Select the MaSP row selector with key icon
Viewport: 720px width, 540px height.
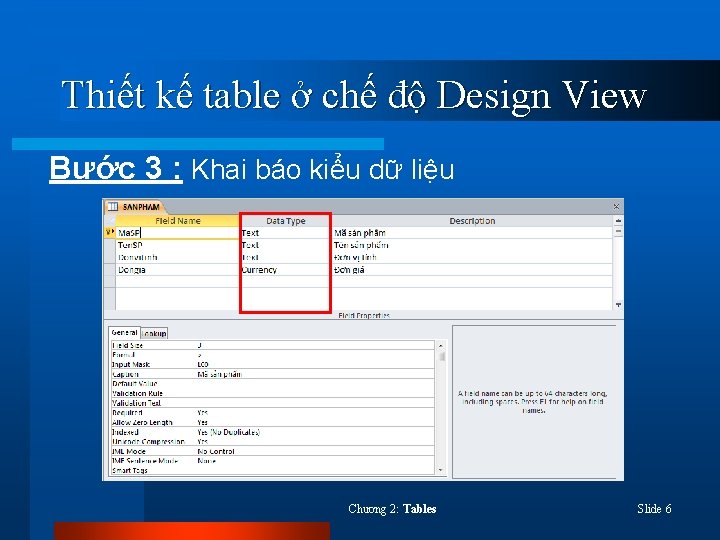(x=110, y=233)
